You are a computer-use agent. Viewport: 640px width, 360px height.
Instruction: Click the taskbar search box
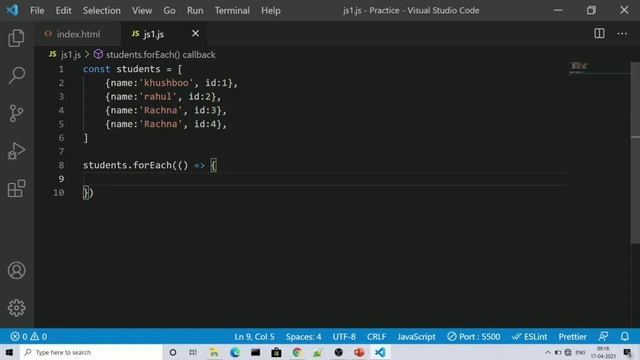pyautogui.click(x=91, y=352)
